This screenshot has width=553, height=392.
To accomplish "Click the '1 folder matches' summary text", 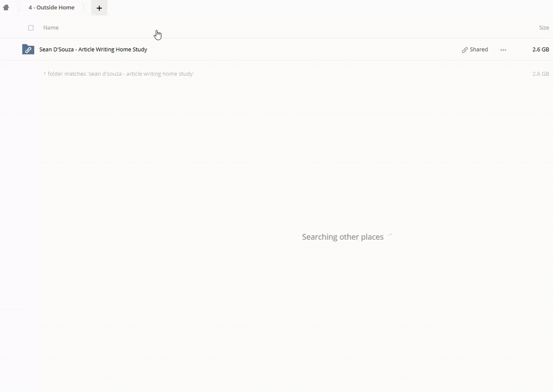I will (x=118, y=74).
